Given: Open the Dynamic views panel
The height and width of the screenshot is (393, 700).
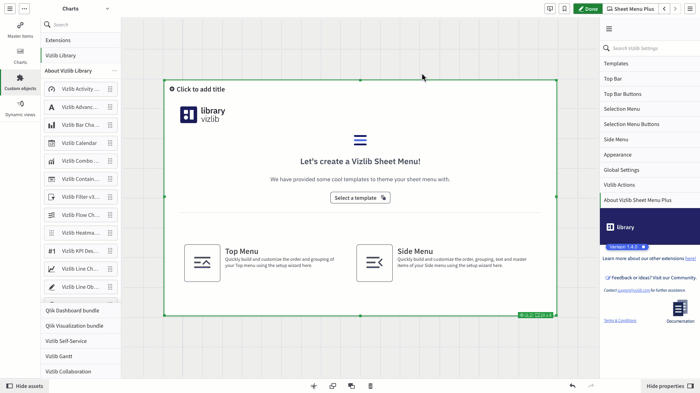Looking at the screenshot, I should 20,108.
